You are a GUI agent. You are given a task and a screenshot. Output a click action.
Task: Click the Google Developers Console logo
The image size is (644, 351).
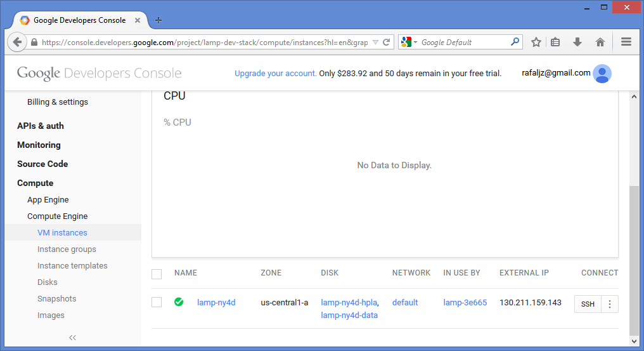click(99, 73)
